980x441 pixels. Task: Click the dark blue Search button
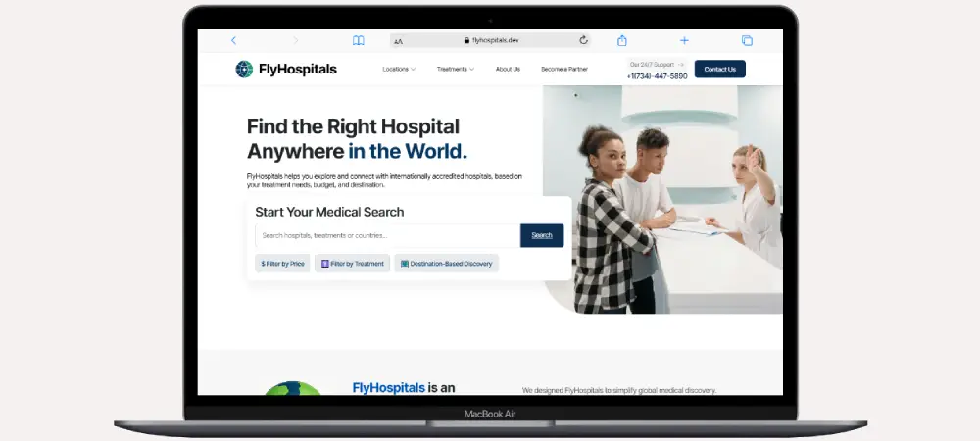(x=542, y=235)
